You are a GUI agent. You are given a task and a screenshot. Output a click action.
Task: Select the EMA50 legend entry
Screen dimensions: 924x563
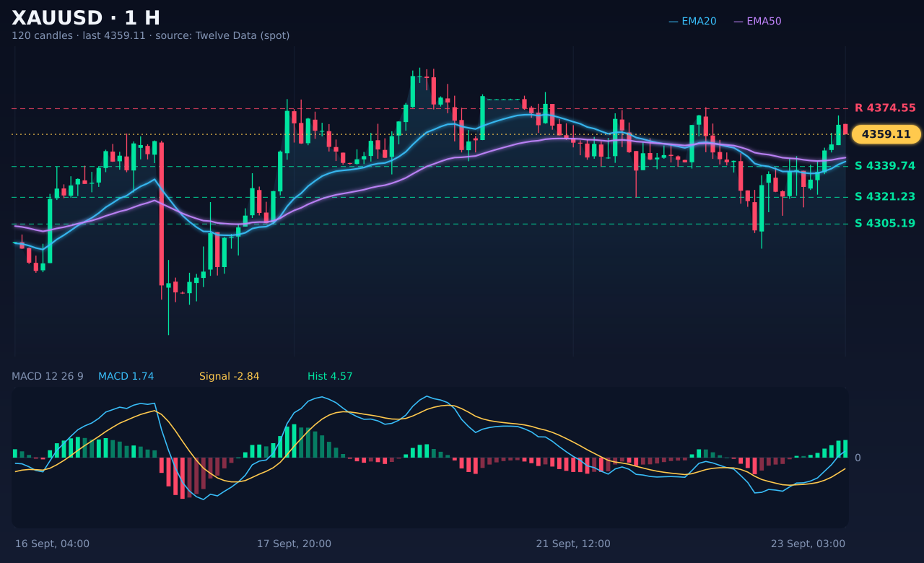click(x=757, y=21)
